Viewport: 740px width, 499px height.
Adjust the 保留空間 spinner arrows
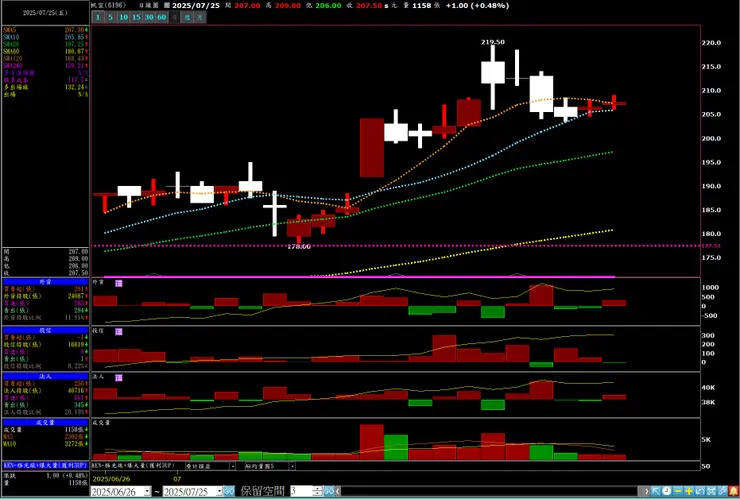pos(318,491)
